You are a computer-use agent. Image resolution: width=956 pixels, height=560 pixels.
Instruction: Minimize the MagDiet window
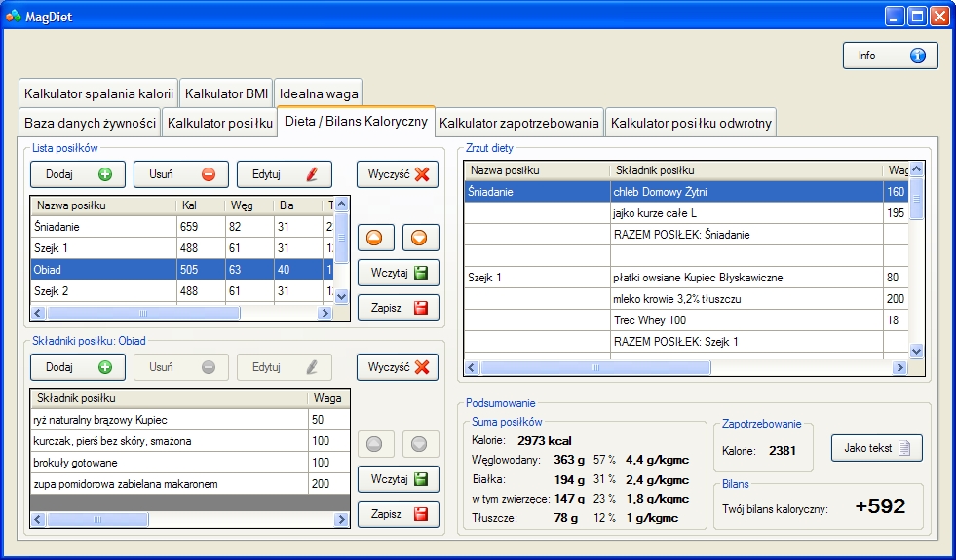[895, 17]
